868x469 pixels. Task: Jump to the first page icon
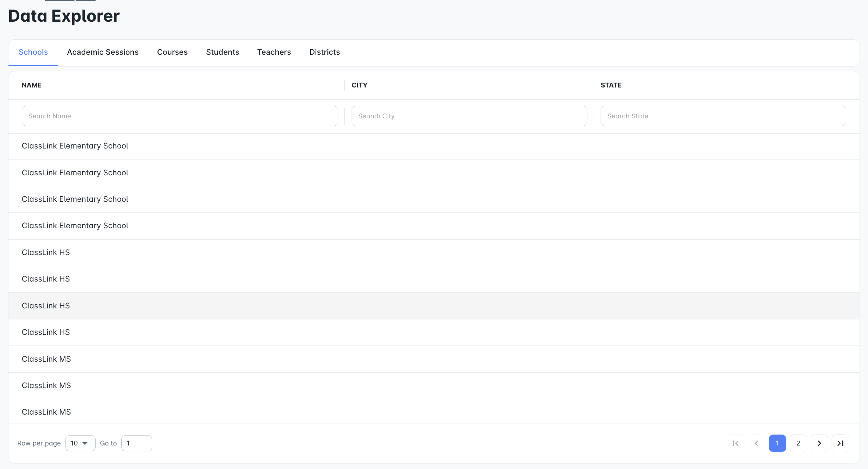[736, 443]
